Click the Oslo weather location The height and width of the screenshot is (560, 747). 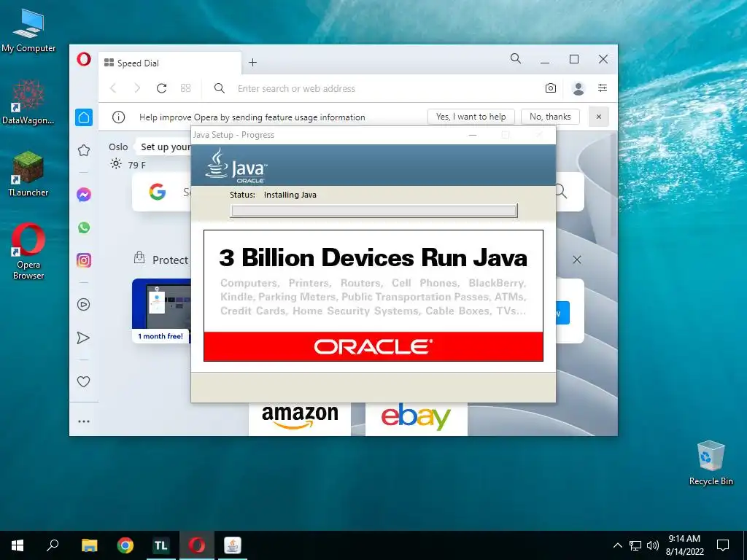click(118, 147)
